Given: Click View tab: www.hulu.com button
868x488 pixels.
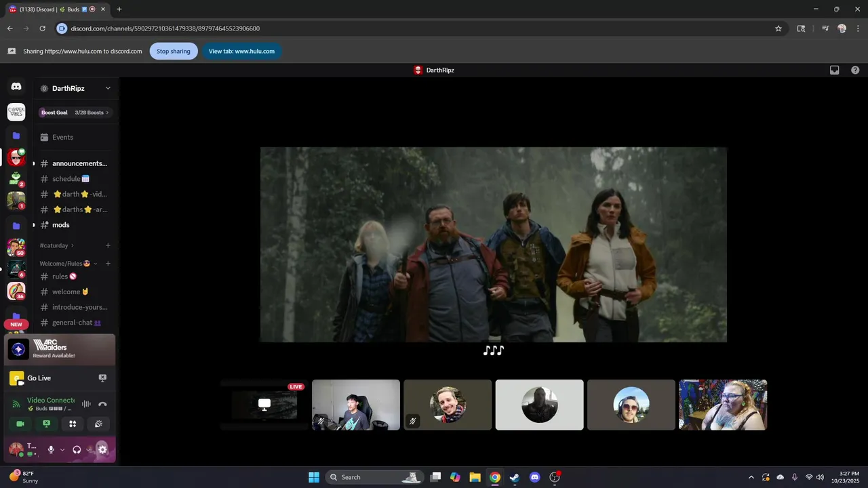Looking at the screenshot, I should pos(241,51).
